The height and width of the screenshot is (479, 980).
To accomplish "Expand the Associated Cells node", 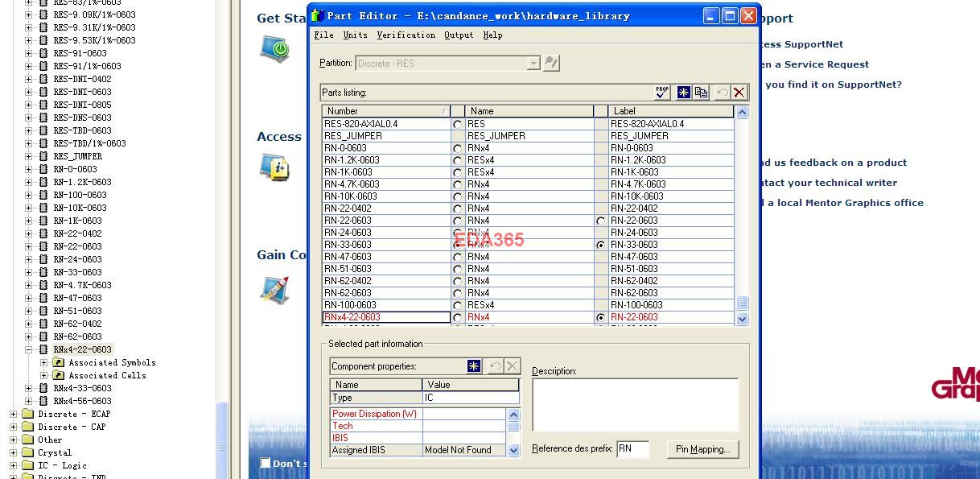I will 44,375.
